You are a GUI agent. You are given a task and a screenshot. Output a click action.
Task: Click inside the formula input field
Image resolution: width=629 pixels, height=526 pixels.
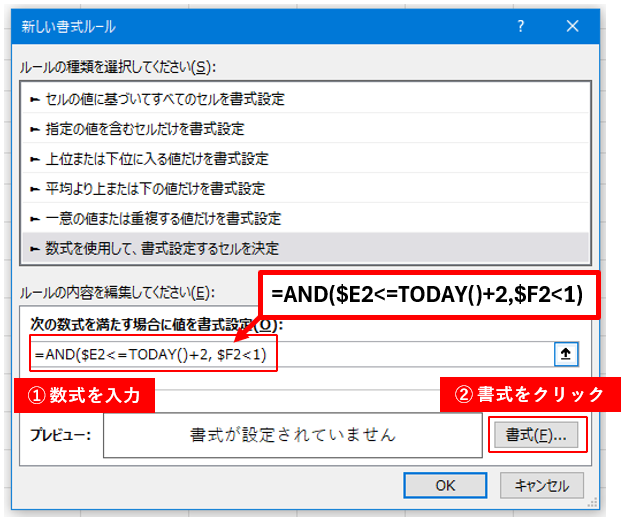click(400, 354)
